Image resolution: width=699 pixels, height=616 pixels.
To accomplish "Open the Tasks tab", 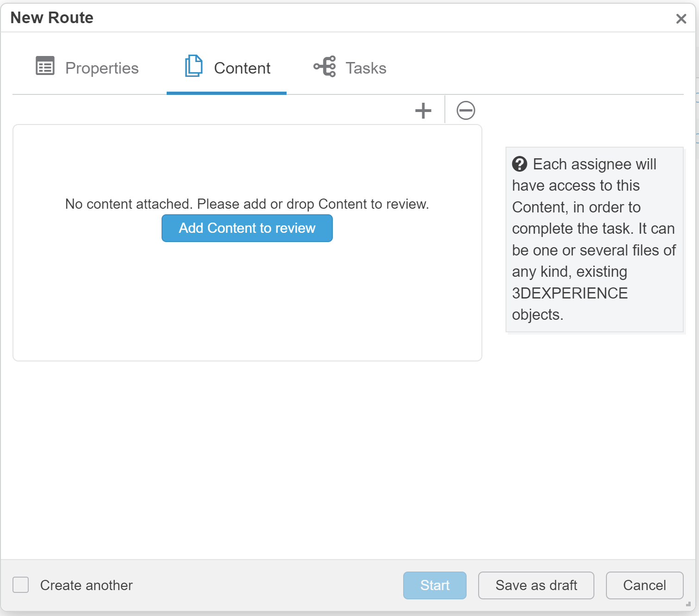I will pos(350,68).
